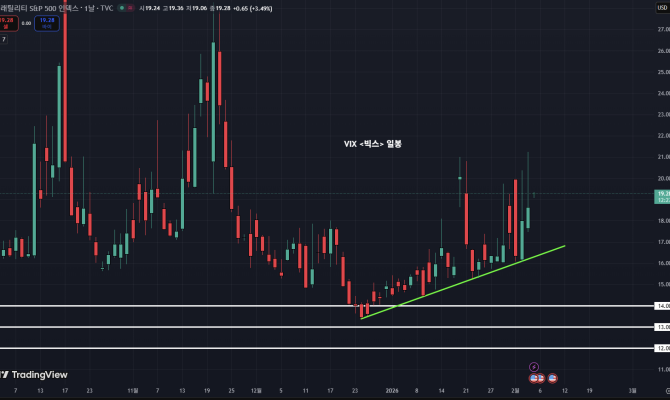Expand the collapsed indicator legend labeled 7
The height and width of the screenshot is (400, 670).
(4, 39)
